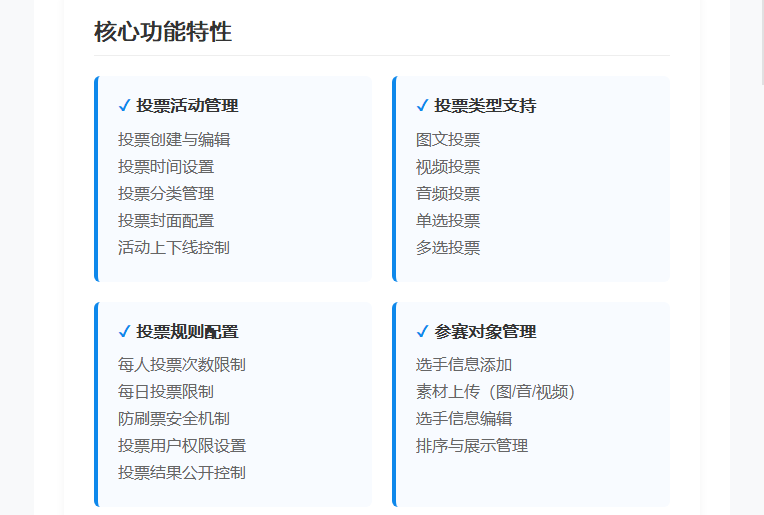Click the checkmark icon beside 投票活动管理

[124, 105]
